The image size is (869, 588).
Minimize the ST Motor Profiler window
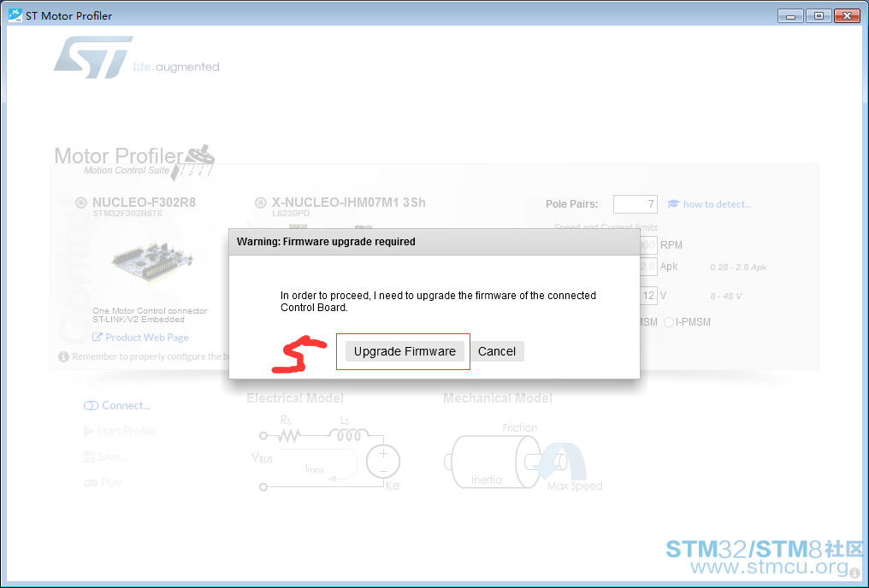coord(790,16)
